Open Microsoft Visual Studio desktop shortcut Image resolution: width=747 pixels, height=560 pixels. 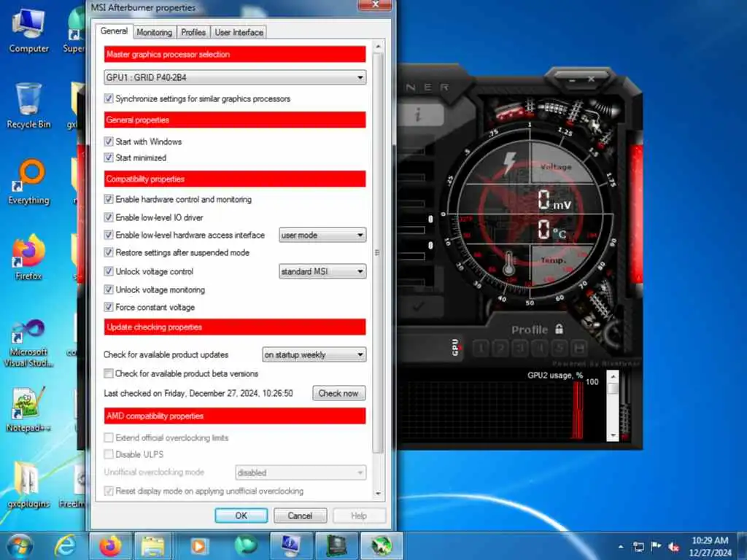(28, 343)
